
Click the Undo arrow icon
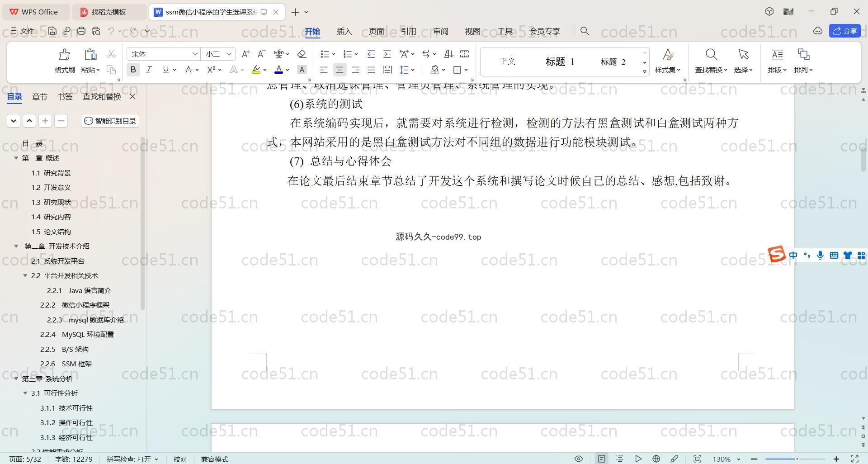111,31
